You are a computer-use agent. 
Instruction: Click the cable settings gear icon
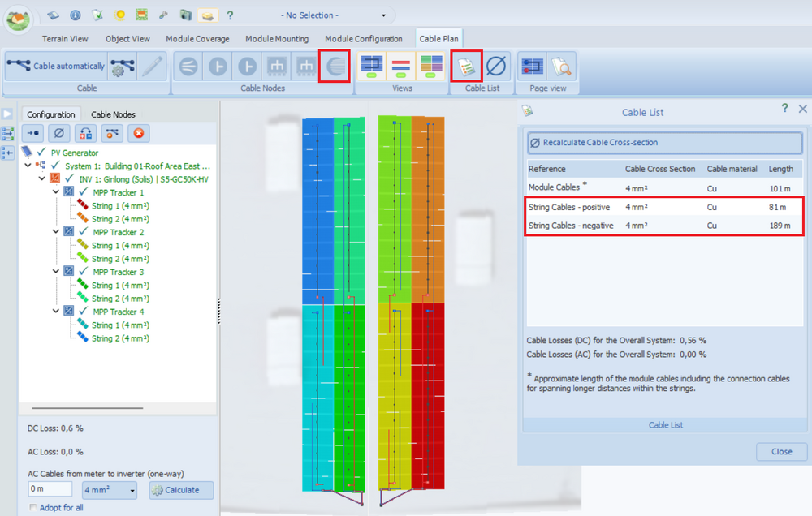(x=123, y=67)
